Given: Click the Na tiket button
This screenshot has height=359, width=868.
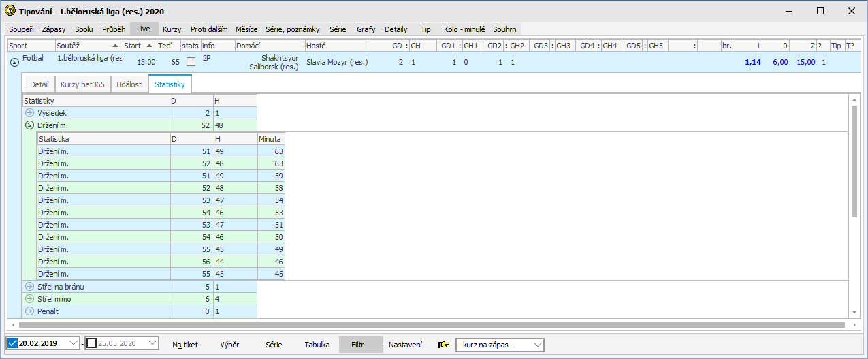Looking at the screenshot, I should [185, 345].
